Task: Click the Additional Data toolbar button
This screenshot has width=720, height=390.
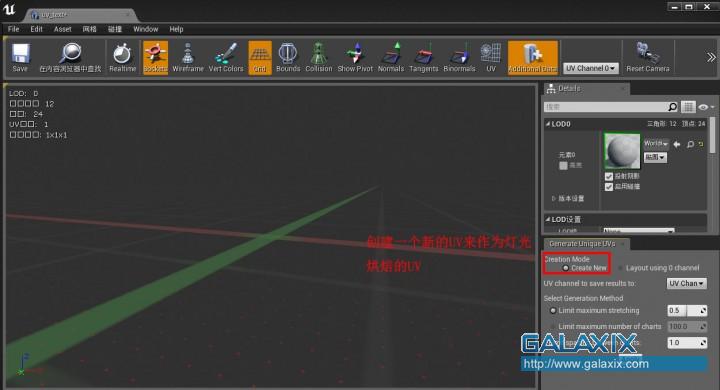Action: (533, 57)
